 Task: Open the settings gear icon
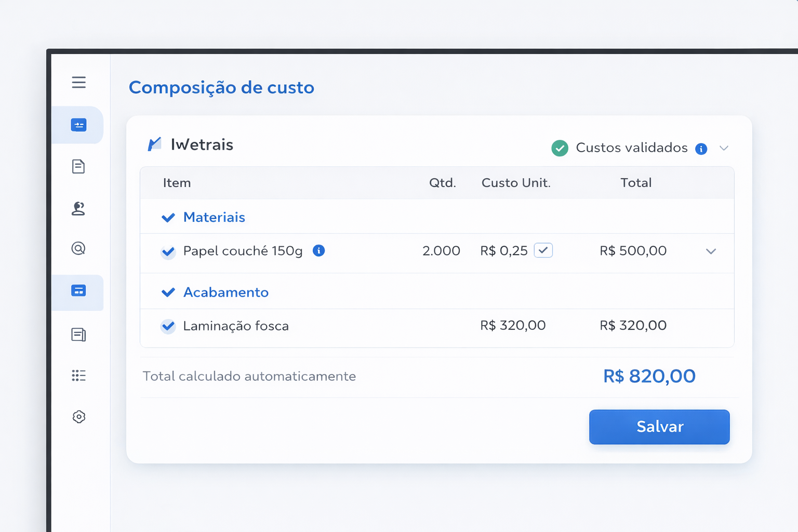[x=78, y=417]
